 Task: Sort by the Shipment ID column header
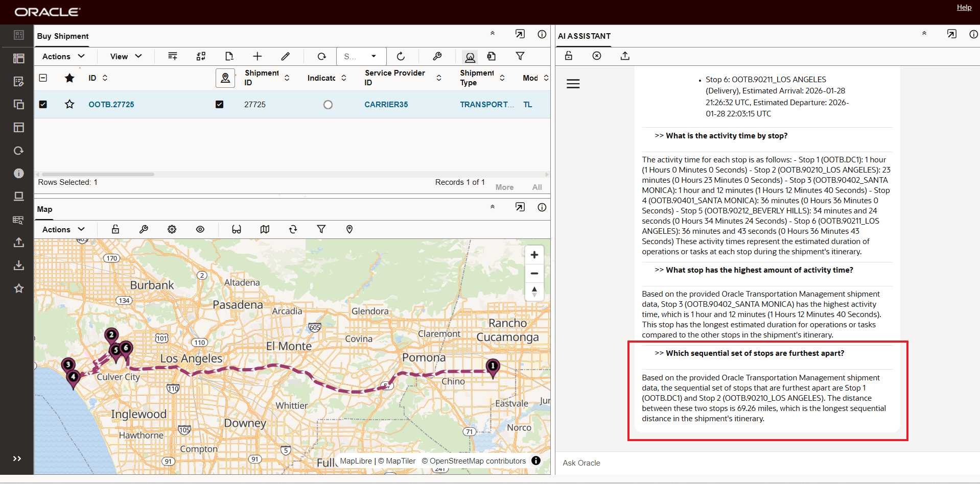(262, 78)
